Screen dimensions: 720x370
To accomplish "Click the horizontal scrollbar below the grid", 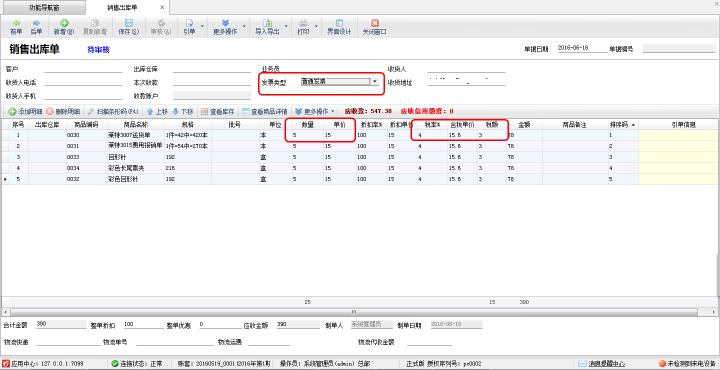I will pyautogui.click(x=360, y=311).
